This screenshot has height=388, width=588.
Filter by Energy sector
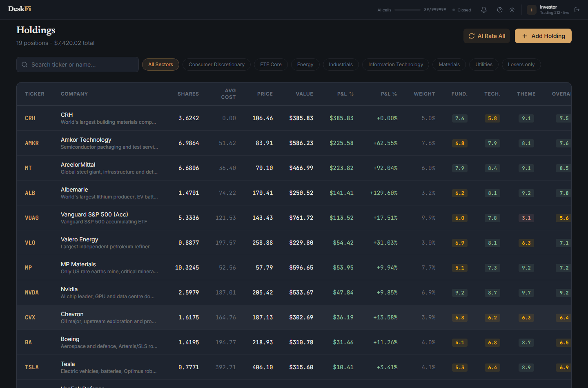[305, 65]
